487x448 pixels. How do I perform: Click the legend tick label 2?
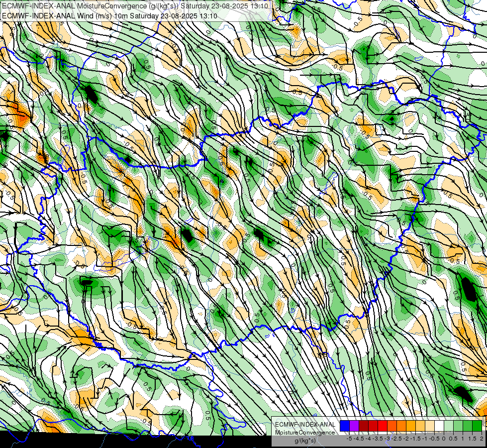pos(482,439)
